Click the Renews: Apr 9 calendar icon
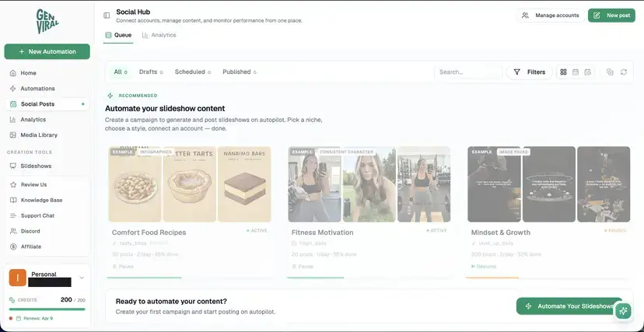The height and width of the screenshot is (332, 644). pos(18,319)
